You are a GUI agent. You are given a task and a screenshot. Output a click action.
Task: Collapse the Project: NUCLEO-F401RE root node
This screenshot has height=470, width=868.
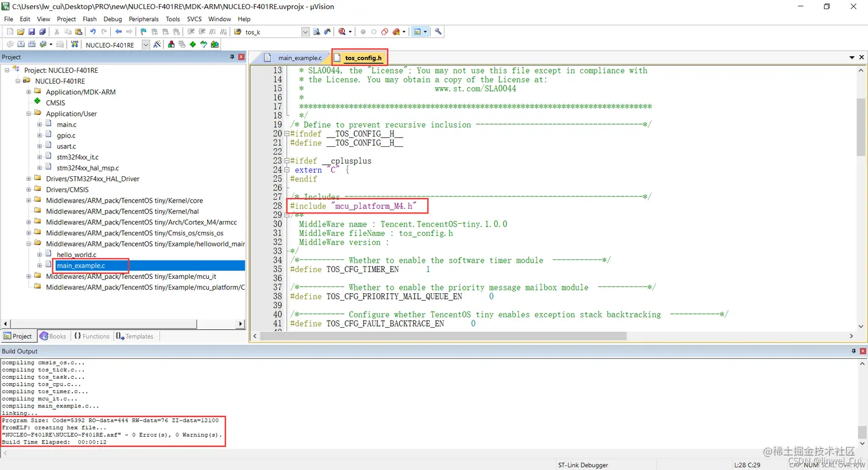point(7,70)
